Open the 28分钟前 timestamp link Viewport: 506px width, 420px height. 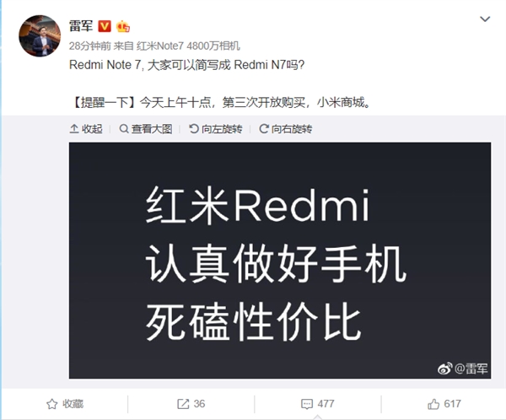click(89, 46)
